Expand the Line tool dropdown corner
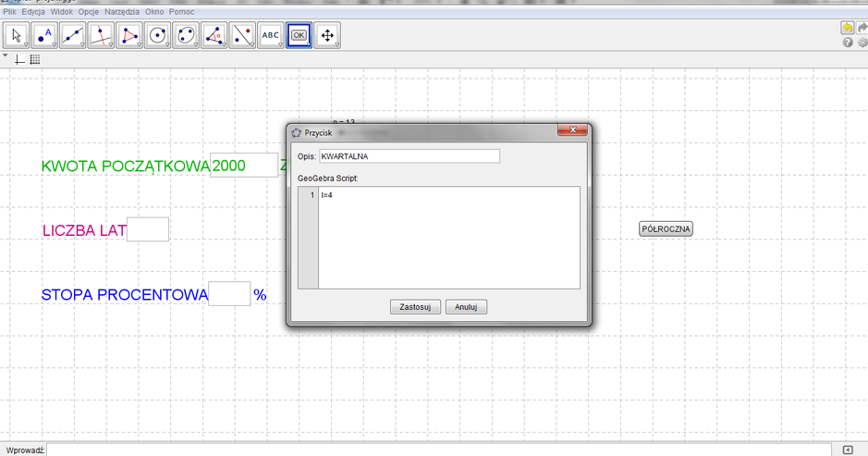Viewport: 868px width, 456px height. click(x=82, y=45)
